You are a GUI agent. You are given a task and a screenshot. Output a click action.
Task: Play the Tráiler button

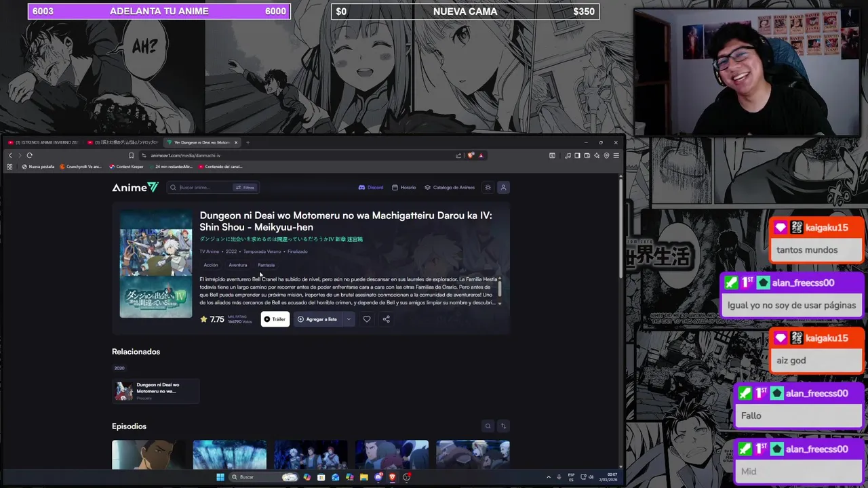[275, 319]
